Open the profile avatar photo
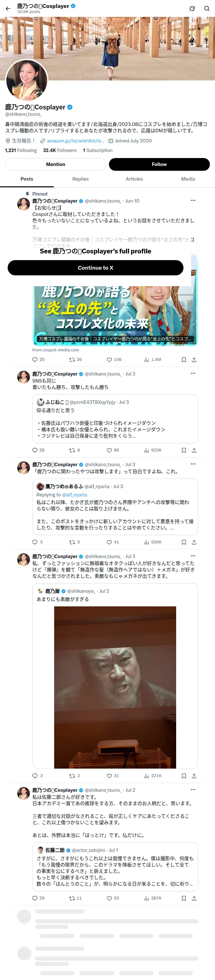 coord(27,80)
